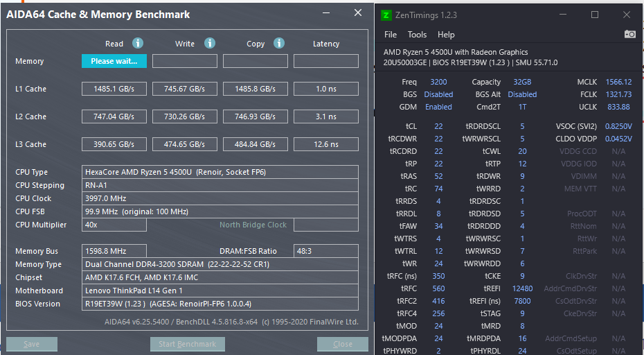Click the tCL value 22
Screen dimensions: 644x355
tap(438, 126)
